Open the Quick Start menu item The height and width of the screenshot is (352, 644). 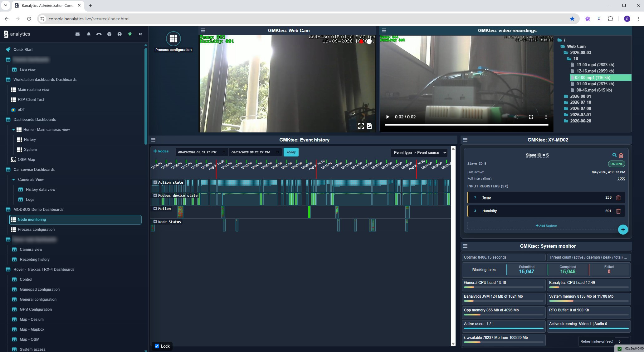tap(23, 50)
